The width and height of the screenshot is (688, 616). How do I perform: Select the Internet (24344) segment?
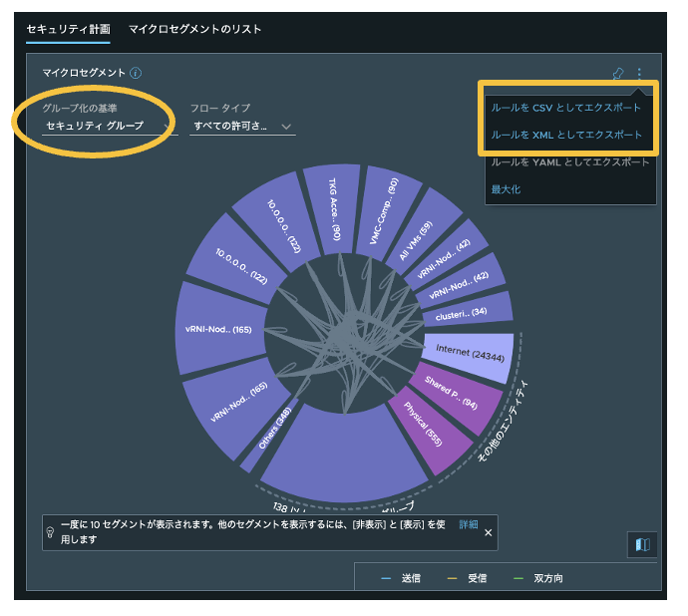(469, 356)
